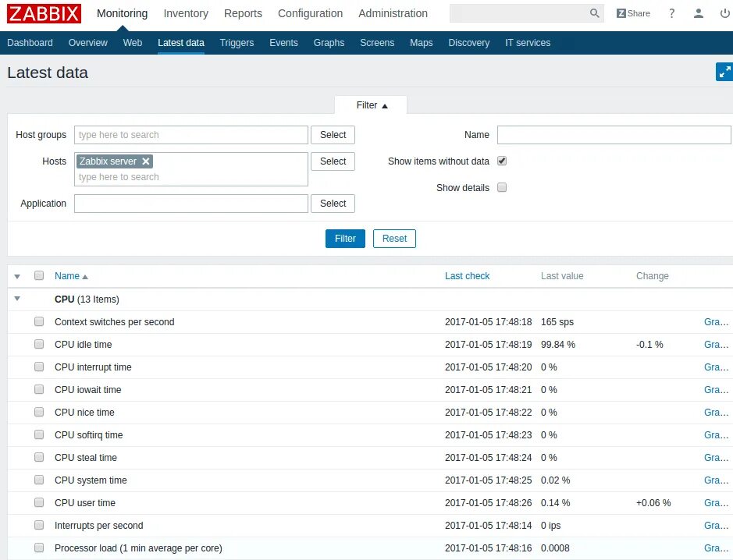
Task: Click Select button for Host groups
Action: pyautogui.click(x=333, y=135)
